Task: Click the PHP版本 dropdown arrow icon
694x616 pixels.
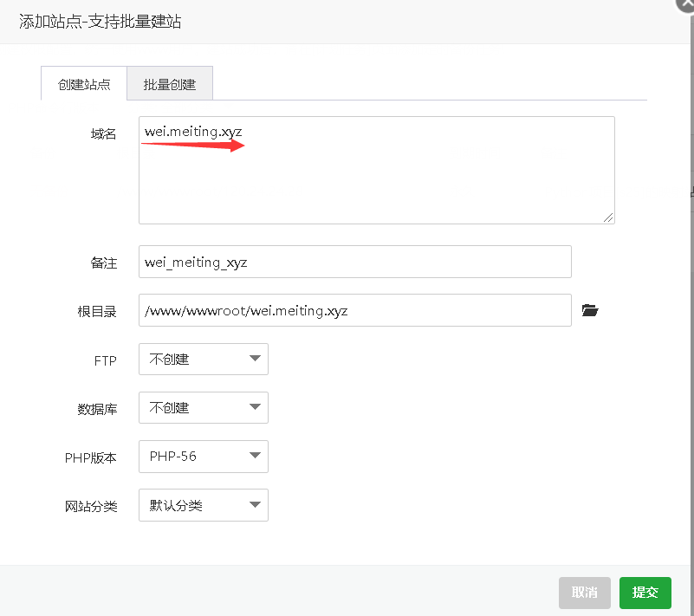Action: (256, 457)
